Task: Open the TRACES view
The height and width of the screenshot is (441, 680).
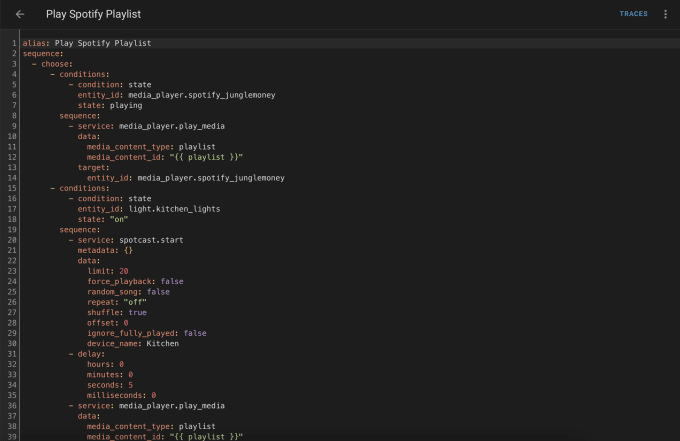Action: (633, 14)
